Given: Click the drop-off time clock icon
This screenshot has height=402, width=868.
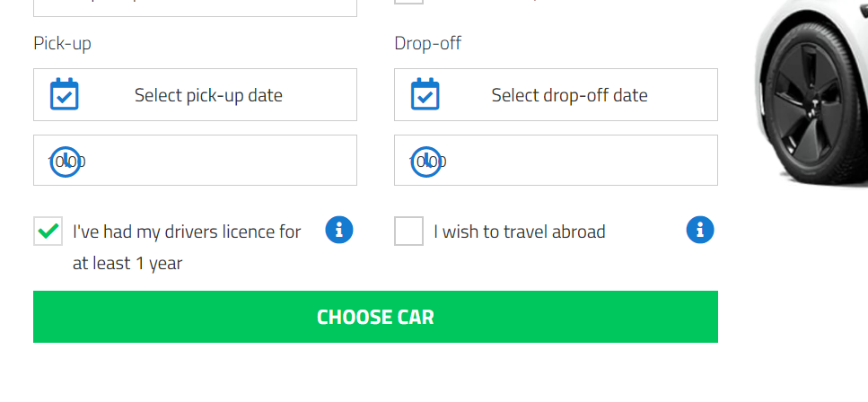Looking at the screenshot, I should click(426, 162).
